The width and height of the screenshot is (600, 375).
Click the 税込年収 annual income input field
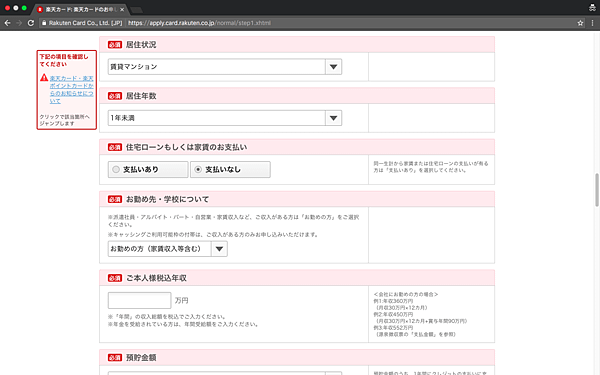click(x=139, y=300)
